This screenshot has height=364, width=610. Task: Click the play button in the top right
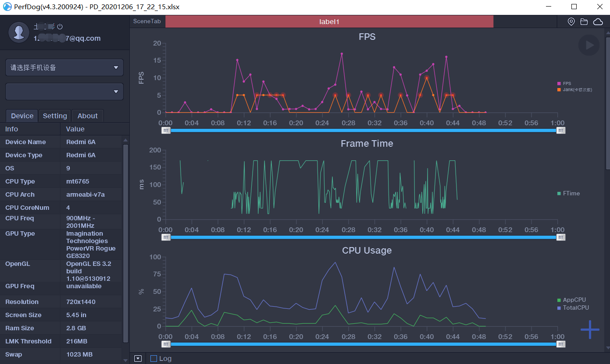(589, 45)
